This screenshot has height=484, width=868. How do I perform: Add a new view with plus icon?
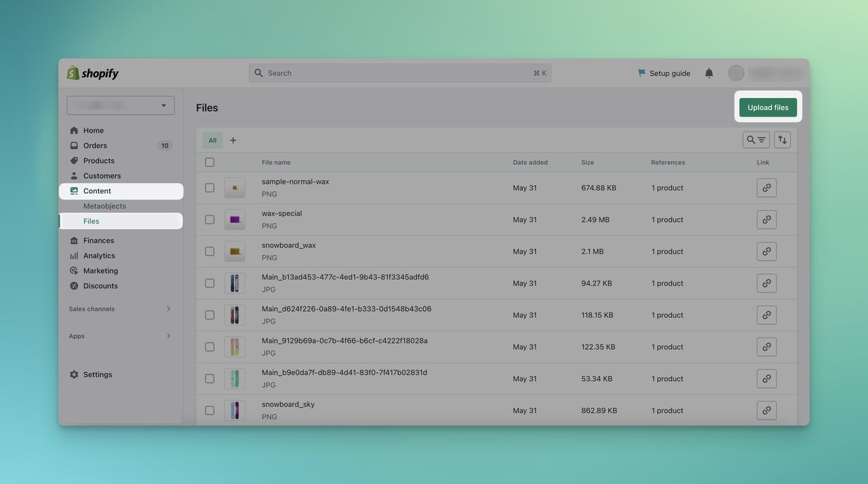click(233, 140)
